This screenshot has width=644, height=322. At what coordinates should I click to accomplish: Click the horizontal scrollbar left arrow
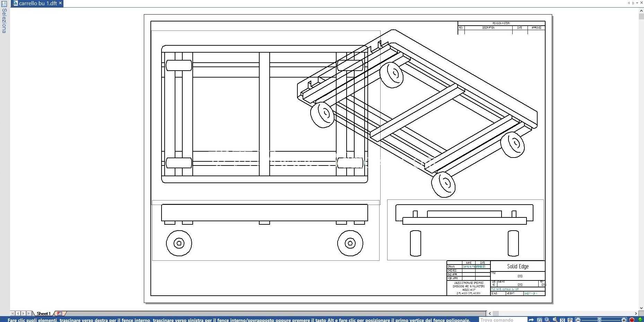coord(490,313)
